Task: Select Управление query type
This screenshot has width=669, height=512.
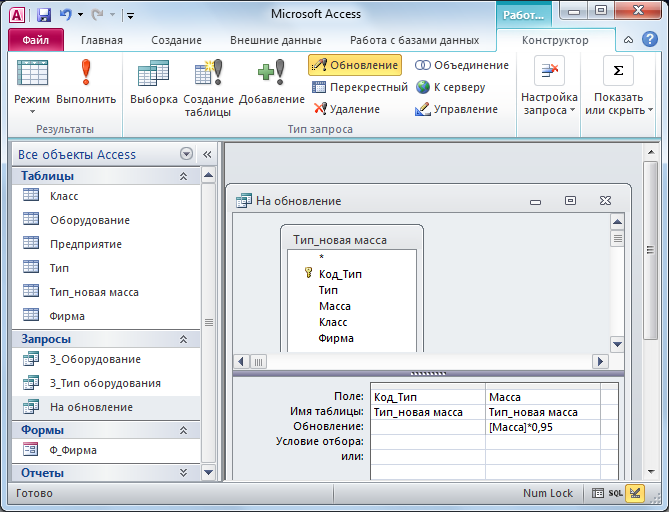Action: coord(456,109)
